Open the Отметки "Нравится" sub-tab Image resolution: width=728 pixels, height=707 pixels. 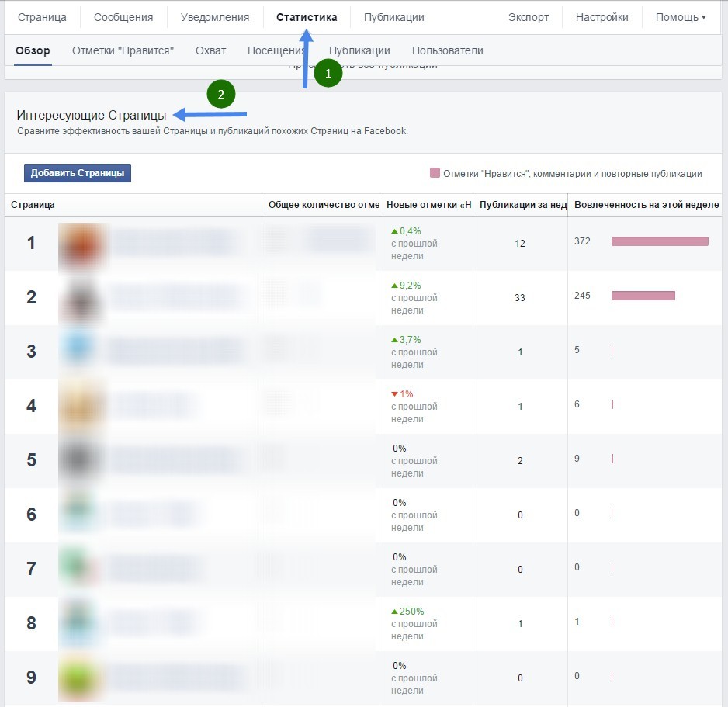click(123, 50)
